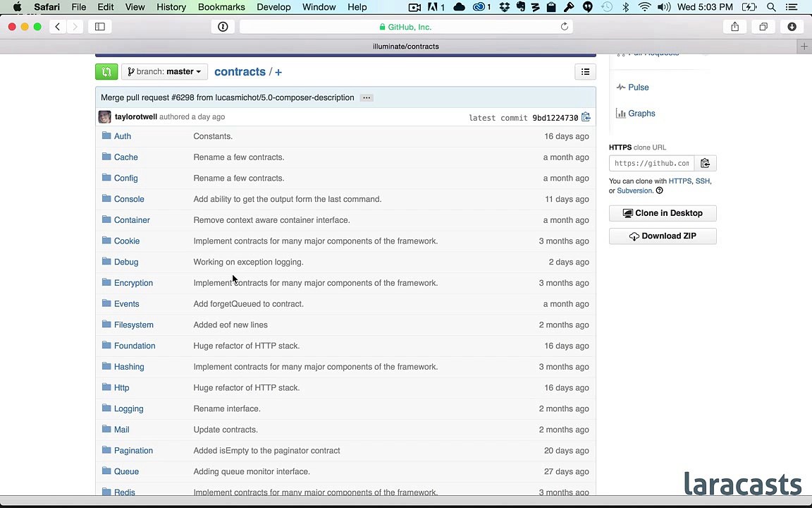The width and height of the screenshot is (812, 508).
Task: Switch clone URL to Subversion
Action: tap(634, 190)
